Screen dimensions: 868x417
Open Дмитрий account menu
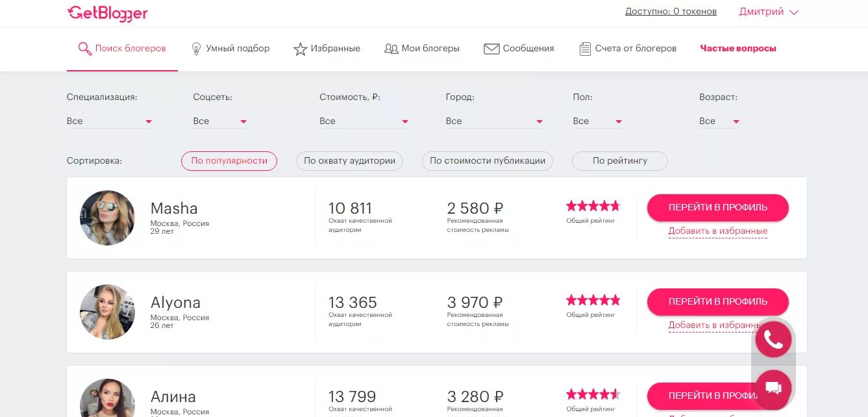point(769,12)
